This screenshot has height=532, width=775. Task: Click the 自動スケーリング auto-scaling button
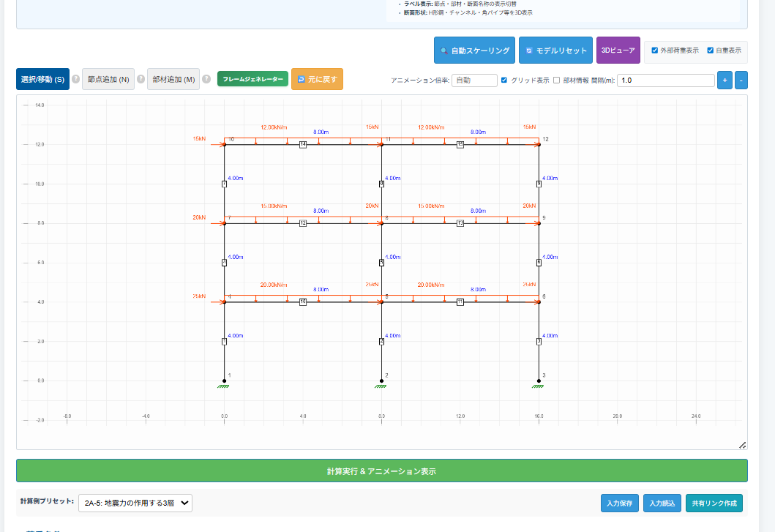tap(474, 50)
